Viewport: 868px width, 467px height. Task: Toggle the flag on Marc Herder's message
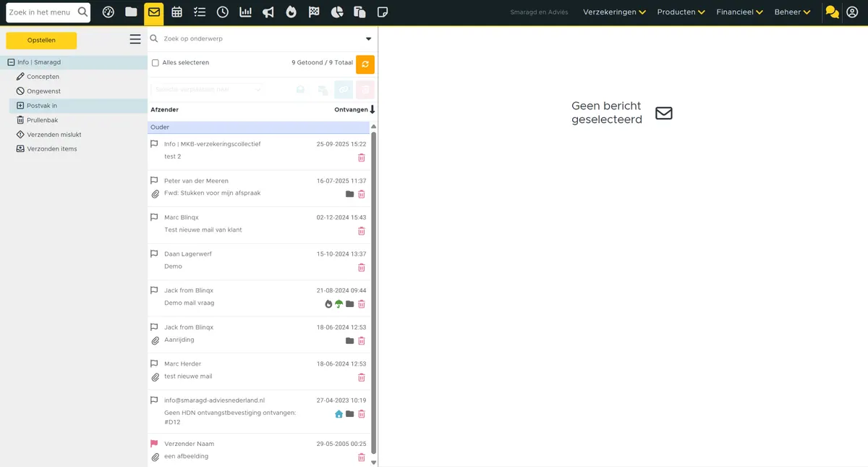(154, 363)
